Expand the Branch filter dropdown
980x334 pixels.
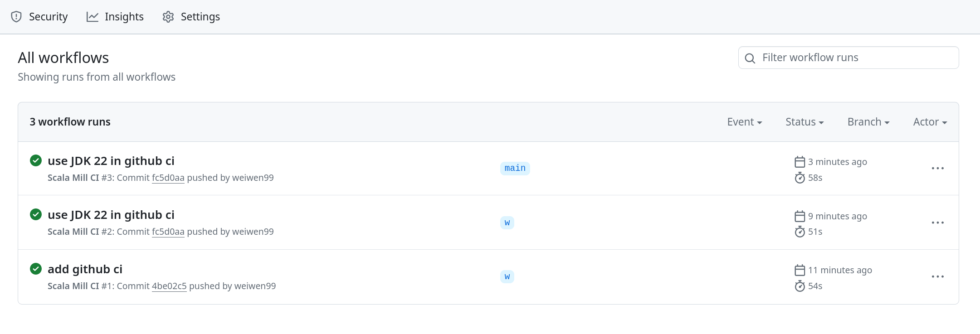[868, 122]
